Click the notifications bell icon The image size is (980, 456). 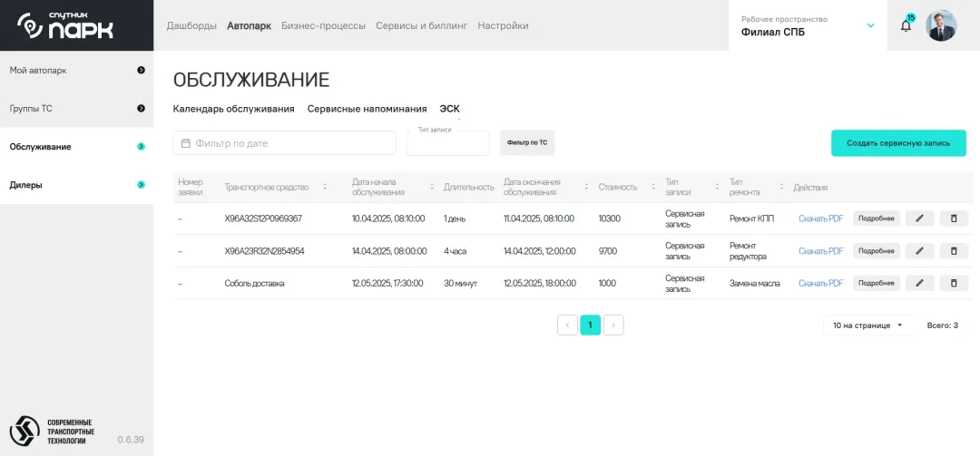[x=906, y=25]
